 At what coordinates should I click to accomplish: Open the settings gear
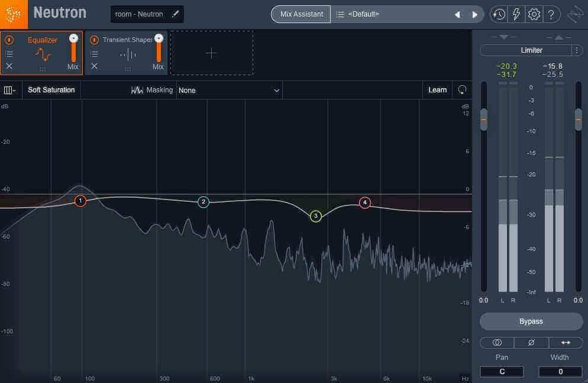pos(534,14)
